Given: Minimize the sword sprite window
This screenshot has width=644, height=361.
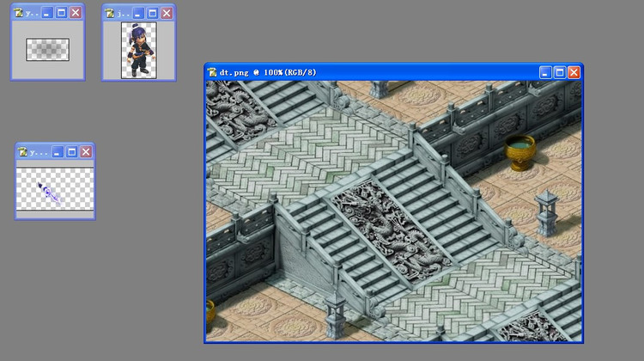Looking at the screenshot, I should point(57,152).
